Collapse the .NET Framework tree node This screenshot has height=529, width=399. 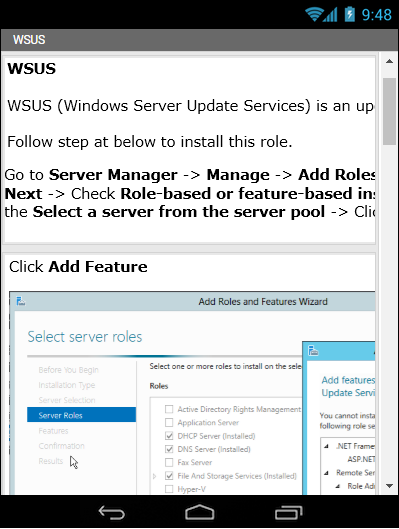[x=326, y=446]
